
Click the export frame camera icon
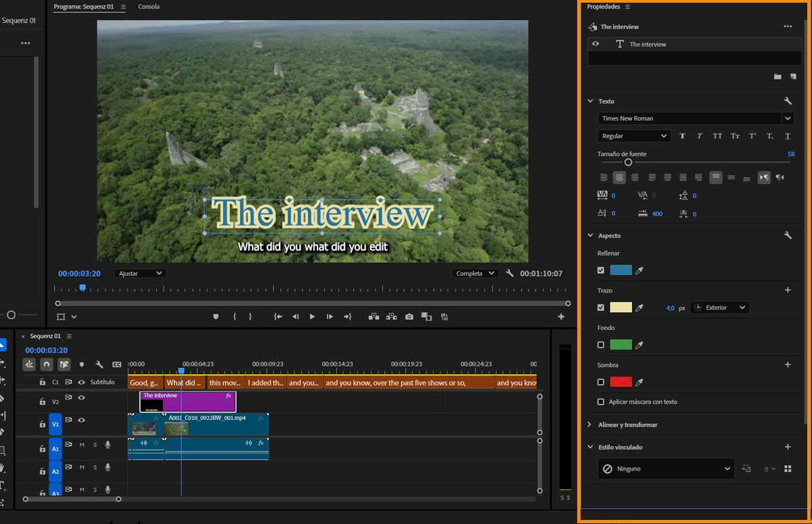409,316
